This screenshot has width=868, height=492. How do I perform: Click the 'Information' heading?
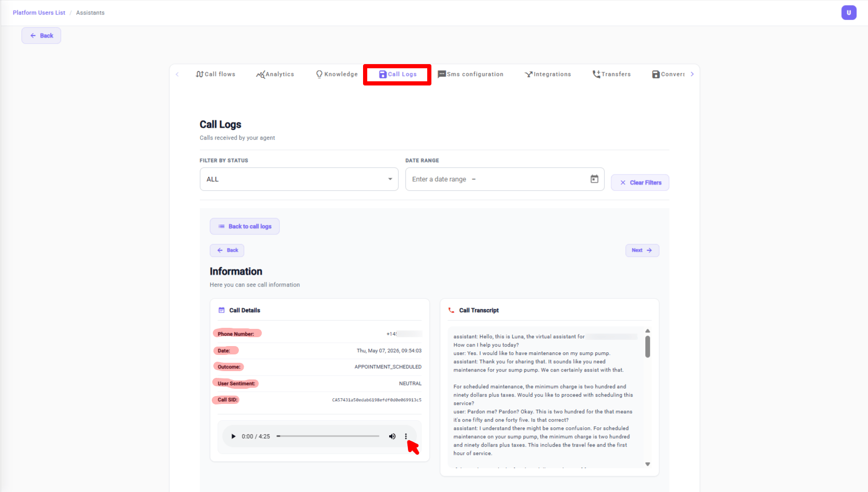point(236,272)
